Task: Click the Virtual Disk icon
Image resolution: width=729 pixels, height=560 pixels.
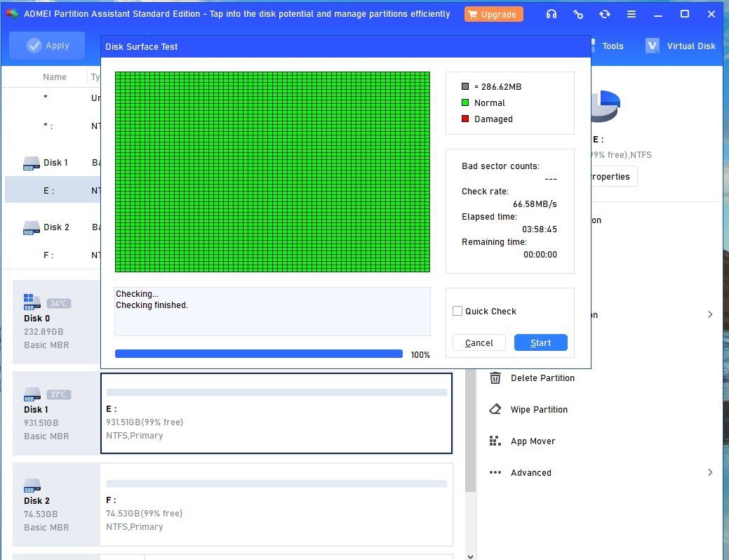Action: pos(653,46)
